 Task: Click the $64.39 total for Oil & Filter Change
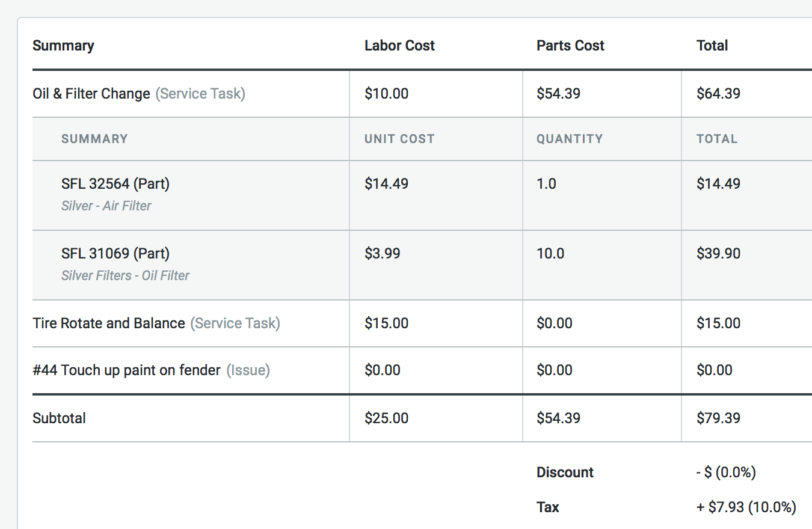pos(718,94)
